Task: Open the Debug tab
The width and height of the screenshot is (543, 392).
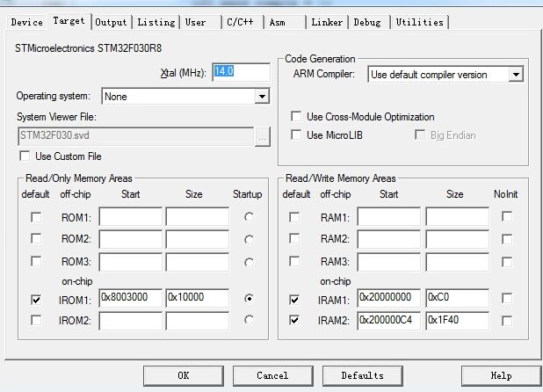Action: click(369, 22)
